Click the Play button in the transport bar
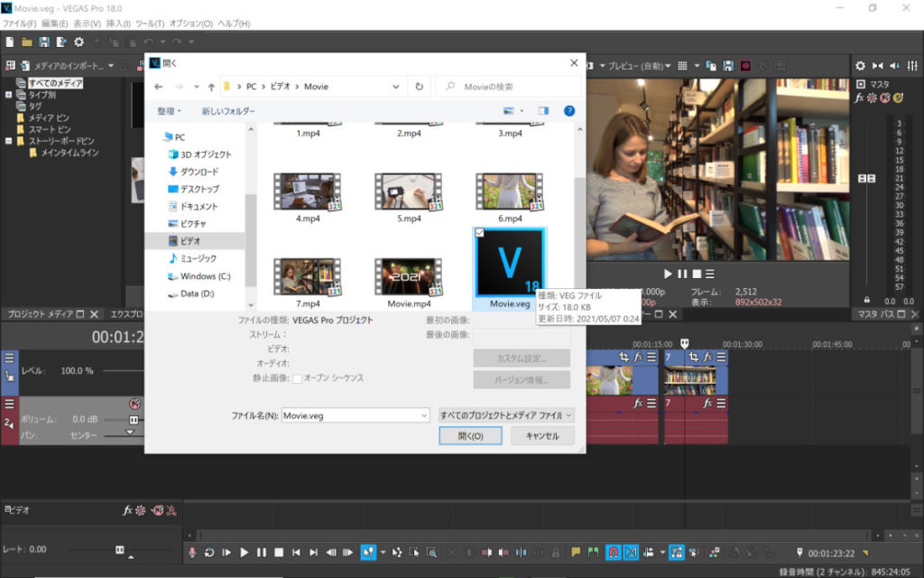 [244, 552]
